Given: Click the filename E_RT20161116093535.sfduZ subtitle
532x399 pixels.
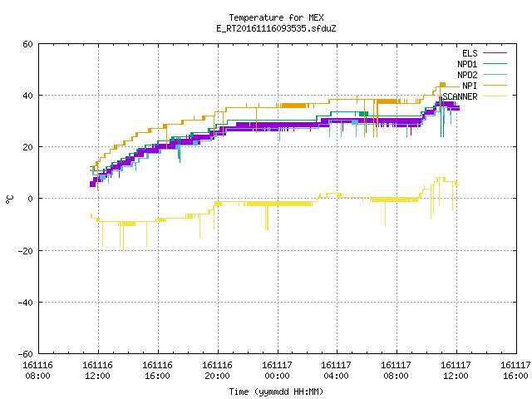Looking at the screenshot, I should [x=276, y=28].
